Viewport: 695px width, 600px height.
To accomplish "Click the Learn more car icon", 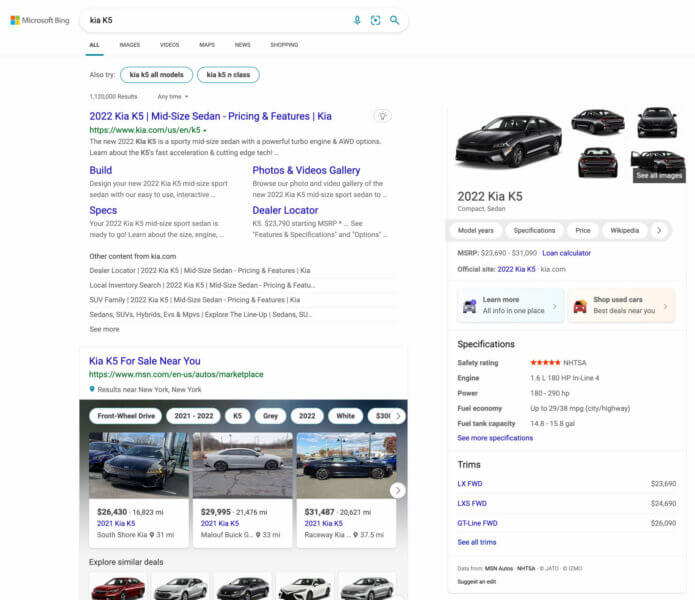I will coord(469,306).
